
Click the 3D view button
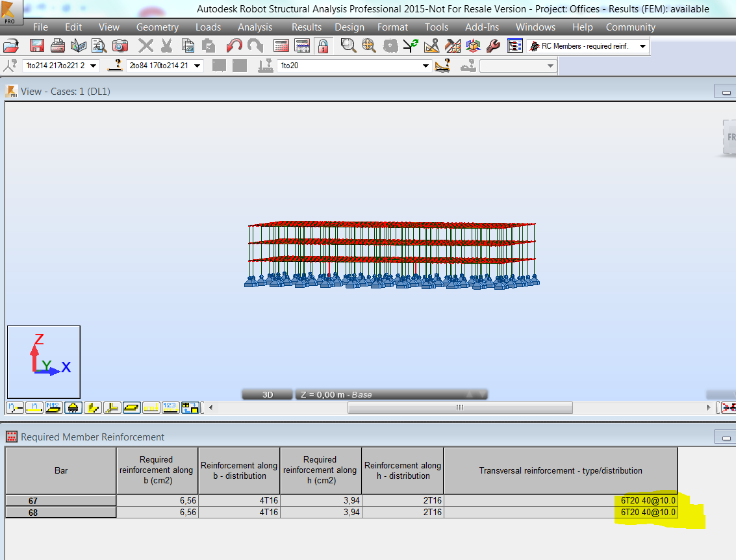tap(266, 394)
